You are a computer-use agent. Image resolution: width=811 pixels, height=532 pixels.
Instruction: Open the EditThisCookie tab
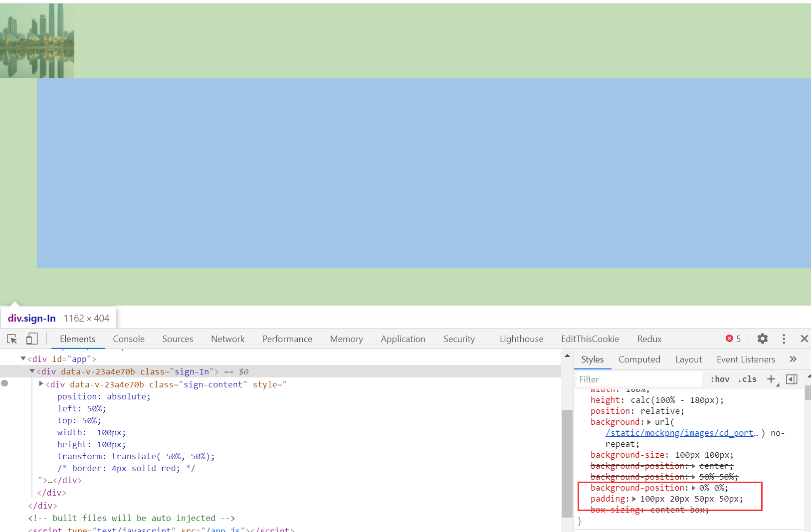[590, 339]
